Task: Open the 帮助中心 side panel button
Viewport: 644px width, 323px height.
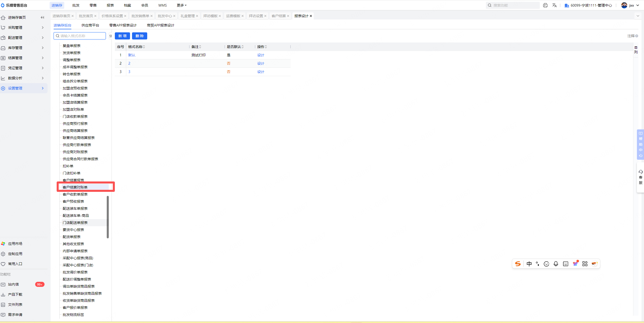Action: pos(640,145)
